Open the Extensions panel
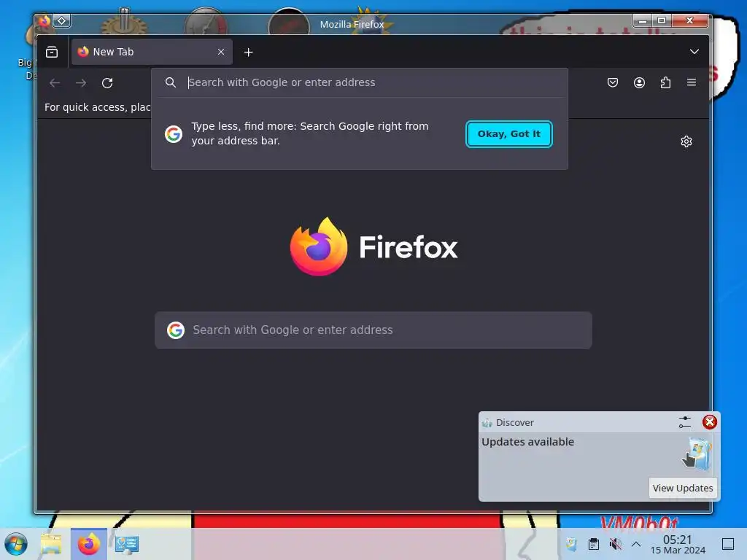The height and width of the screenshot is (560, 747). [665, 82]
